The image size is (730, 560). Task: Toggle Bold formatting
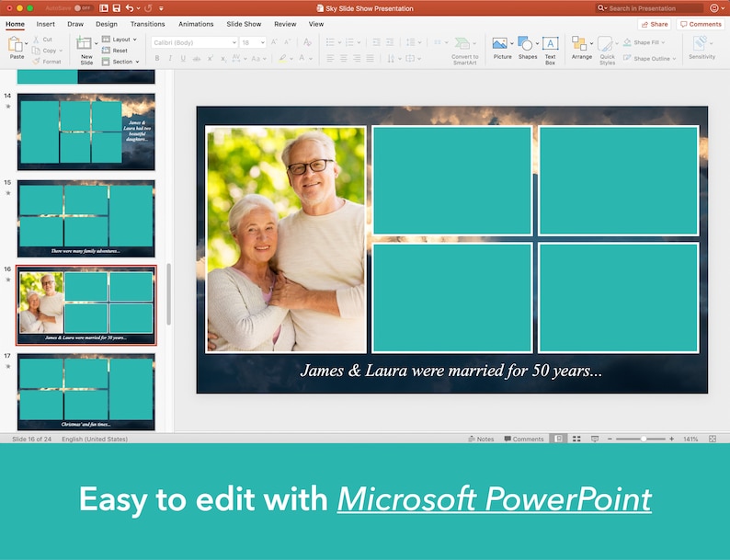click(x=157, y=58)
